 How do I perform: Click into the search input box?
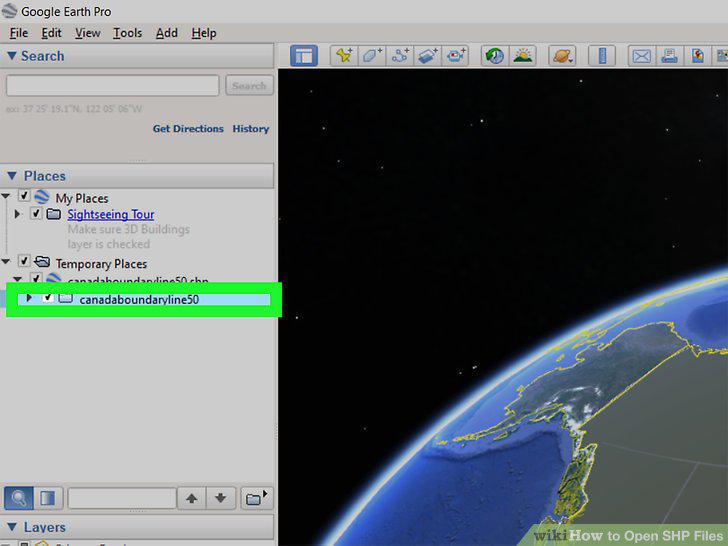(112, 85)
